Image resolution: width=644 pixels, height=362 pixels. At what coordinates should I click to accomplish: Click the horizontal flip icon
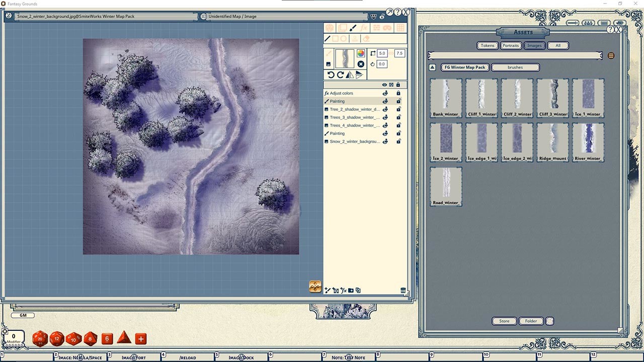point(350,74)
